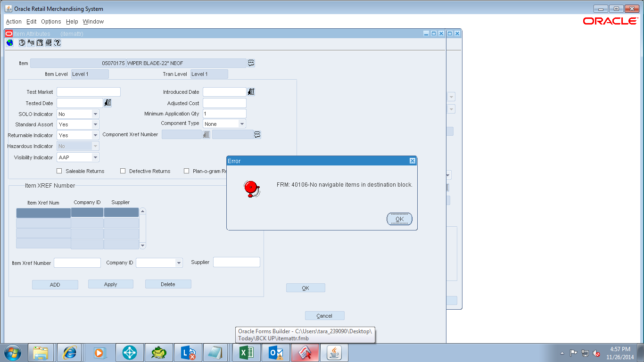Viewport: 644px width, 362px height.
Task: Click the globe icon in Item Attributes toolbar
Action: click(x=10, y=43)
